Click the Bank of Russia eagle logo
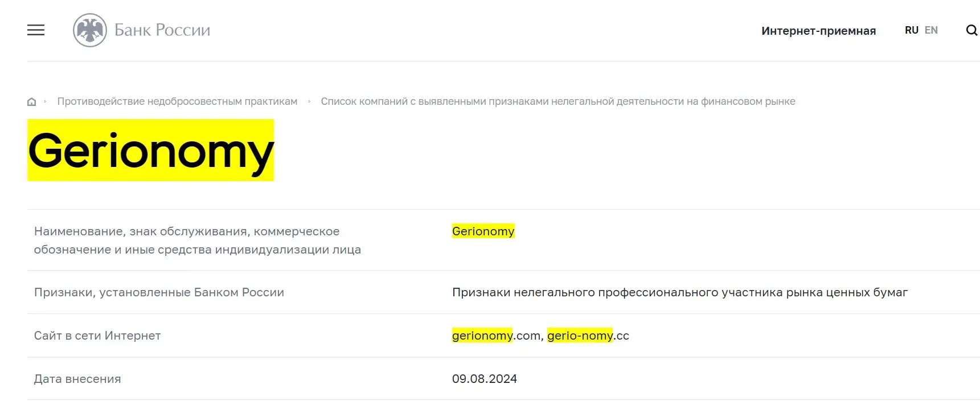Screen dimensions: 980x412 click(x=89, y=30)
